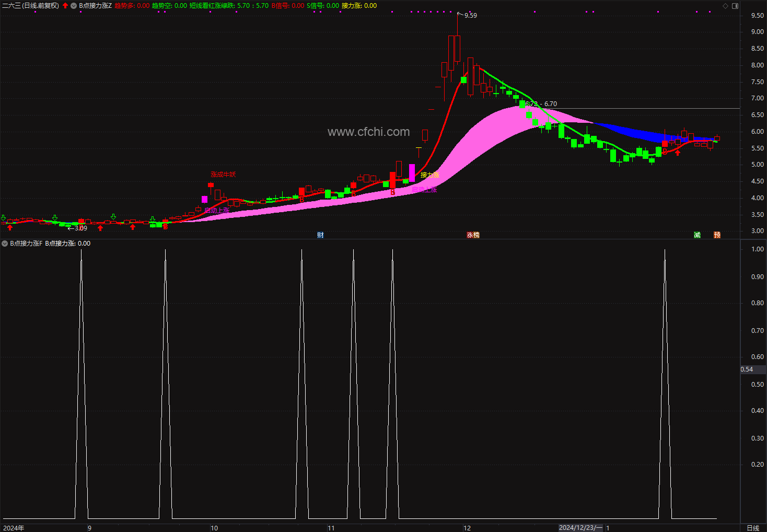Click the month 12 tick on time axis

[x=467, y=528]
